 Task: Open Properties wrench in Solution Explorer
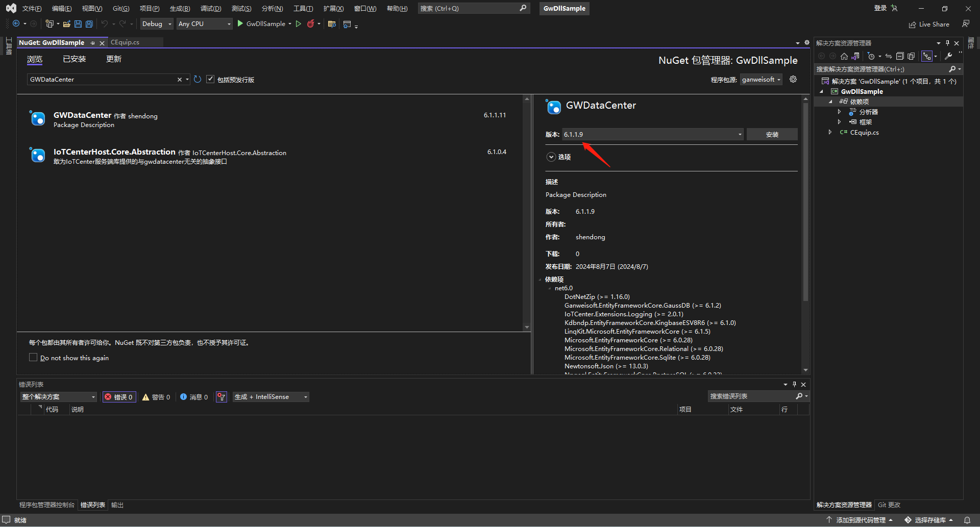click(x=948, y=56)
